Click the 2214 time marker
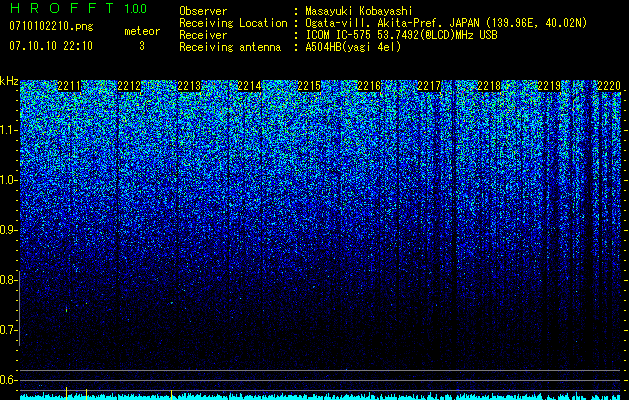 pos(249,86)
